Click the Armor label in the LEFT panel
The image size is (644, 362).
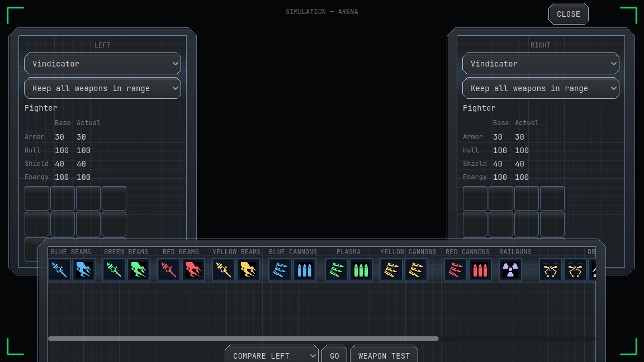click(35, 137)
